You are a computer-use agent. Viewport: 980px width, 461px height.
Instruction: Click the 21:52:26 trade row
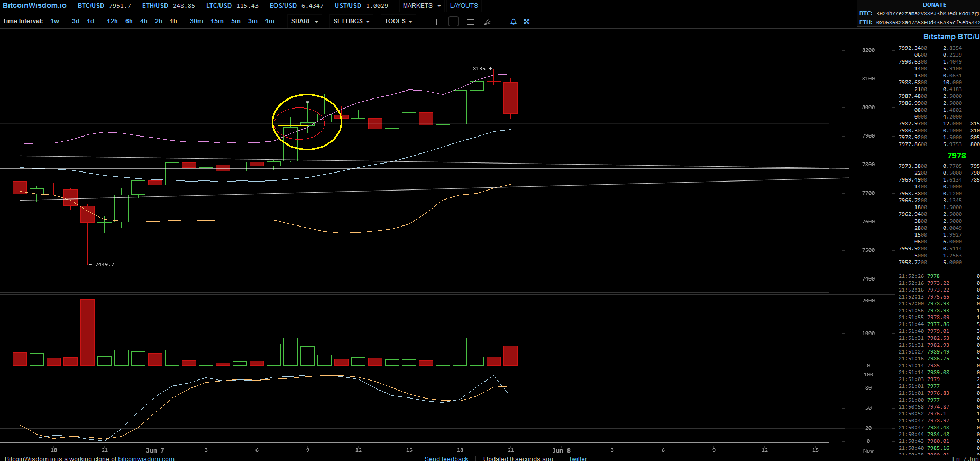pyautogui.click(x=938, y=276)
